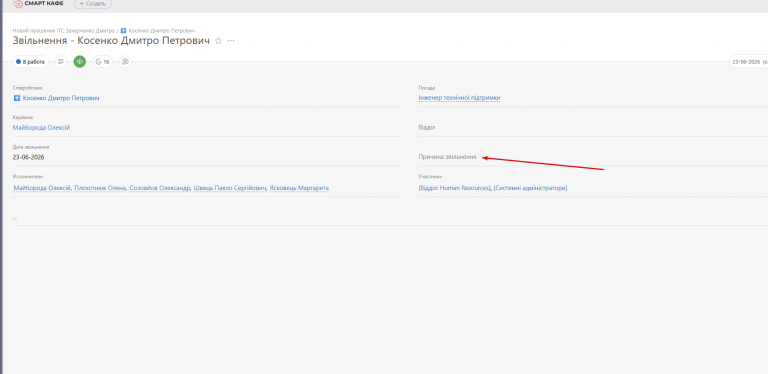Click the green Ф avatar
768x374 pixels.
pos(80,62)
